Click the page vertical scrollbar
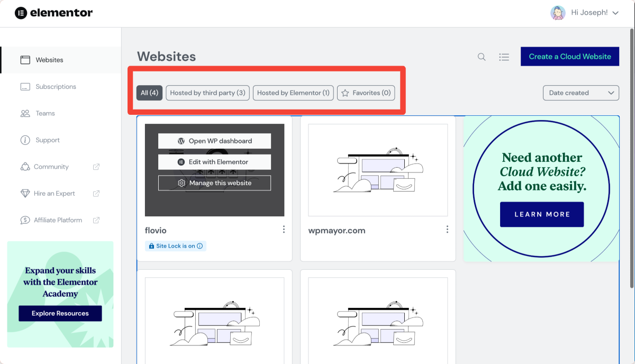Image resolution: width=635 pixels, height=364 pixels. coord(632,159)
